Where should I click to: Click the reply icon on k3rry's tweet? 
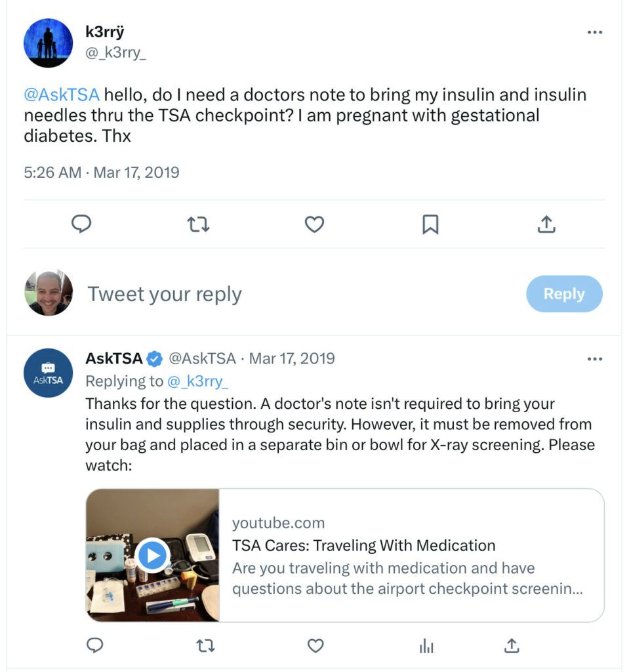point(81,224)
